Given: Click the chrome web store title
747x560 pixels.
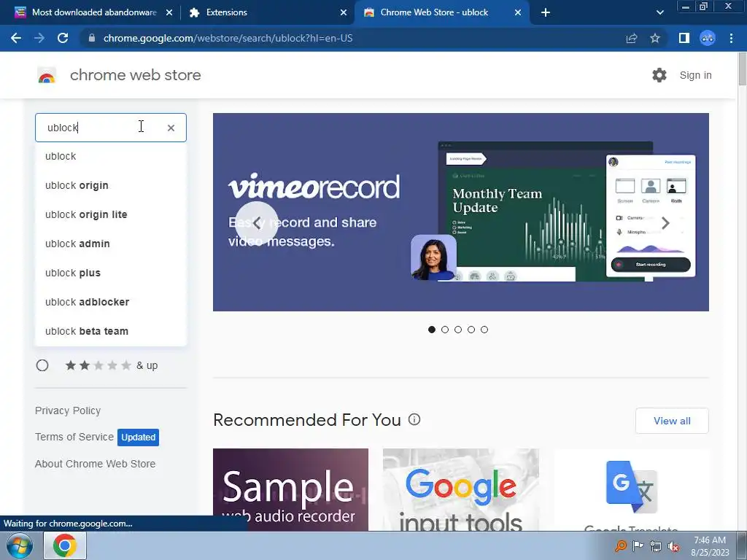Looking at the screenshot, I should [x=135, y=75].
